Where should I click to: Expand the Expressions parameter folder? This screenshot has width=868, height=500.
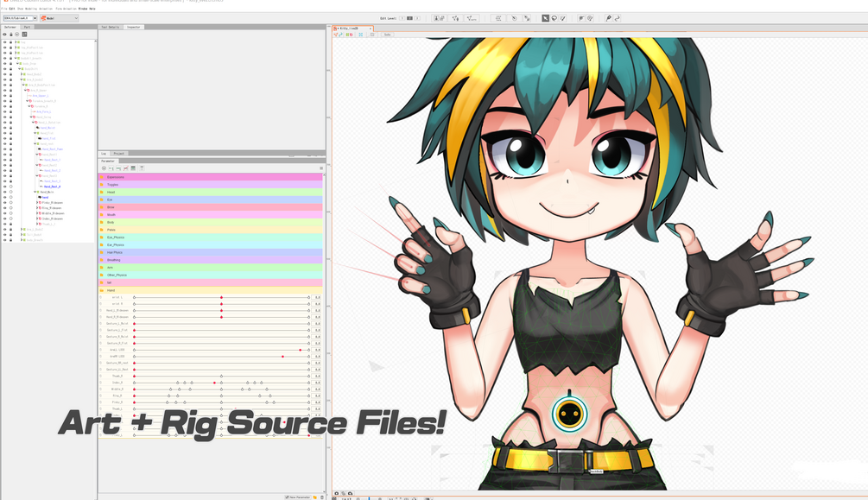pyautogui.click(x=101, y=177)
